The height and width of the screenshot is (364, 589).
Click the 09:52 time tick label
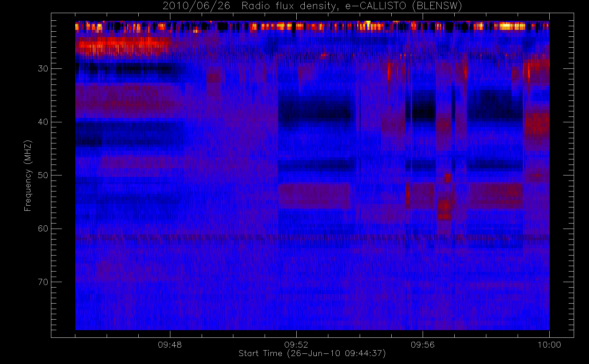(x=296, y=345)
